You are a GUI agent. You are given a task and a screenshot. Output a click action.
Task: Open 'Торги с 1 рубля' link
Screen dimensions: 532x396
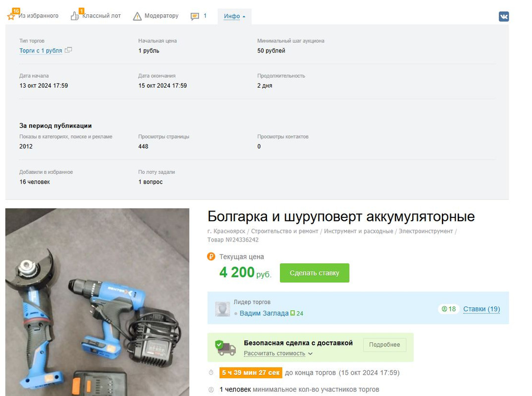[x=41, y=50]
